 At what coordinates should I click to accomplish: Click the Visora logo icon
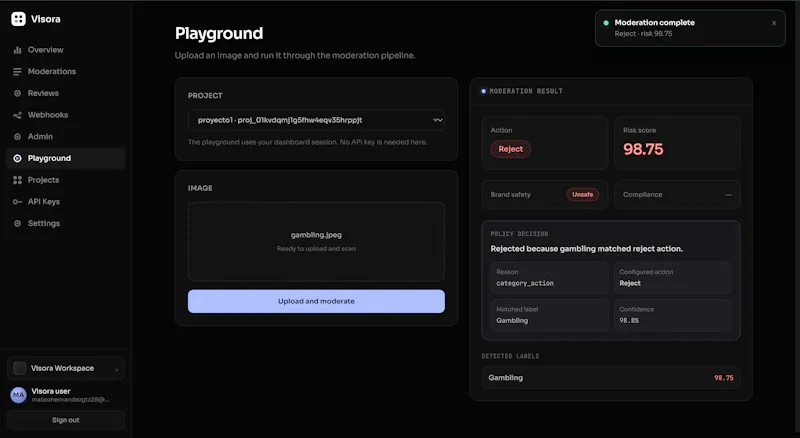(18, 19)
